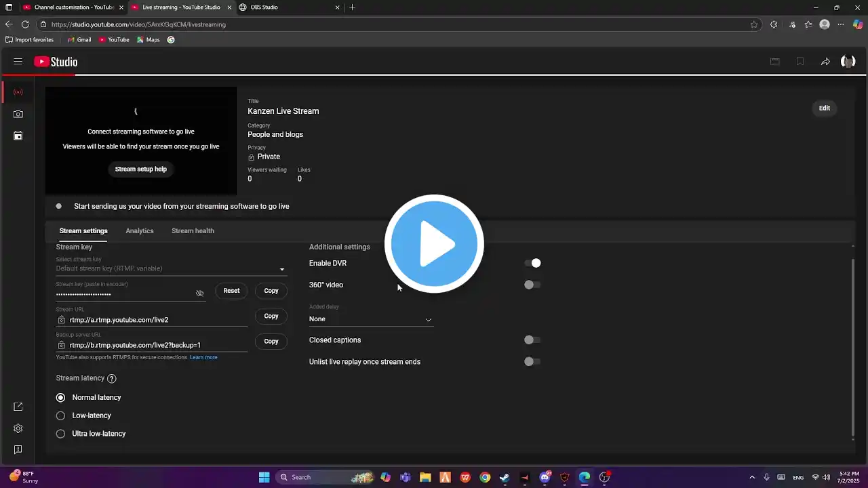This screenshot has height=488, width=868.
Task: Reset the stream key
Action: [231, 291]
